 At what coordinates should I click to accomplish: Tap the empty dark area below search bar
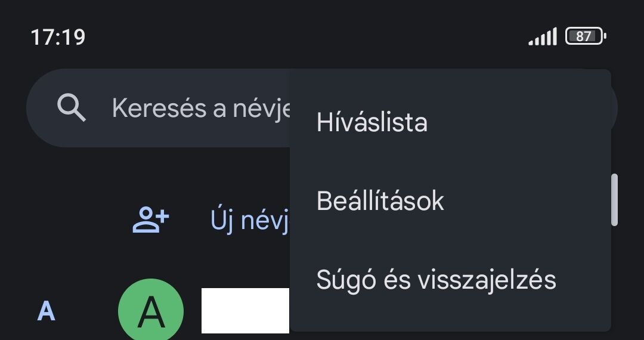pyautogui.click(x=158, y=172)
